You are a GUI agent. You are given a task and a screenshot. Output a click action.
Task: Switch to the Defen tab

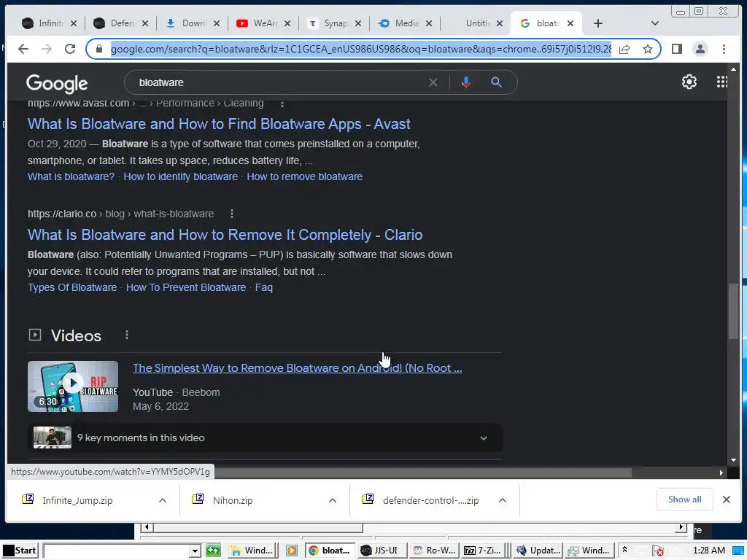pyautogui.click(x=121, y=23)
